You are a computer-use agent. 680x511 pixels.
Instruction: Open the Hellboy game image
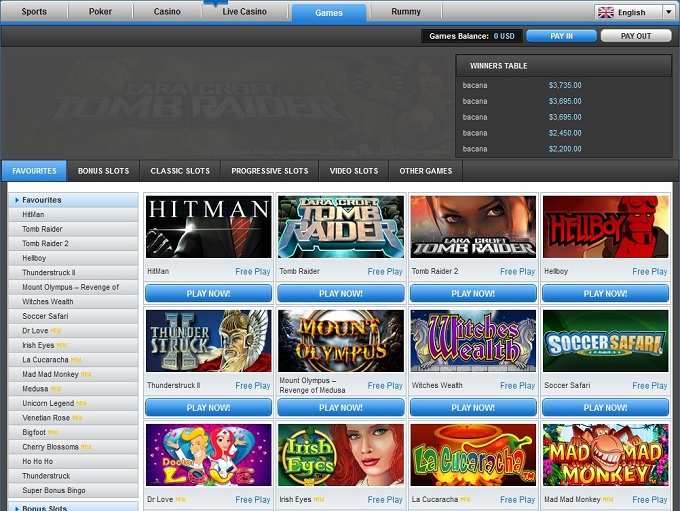tap(605, 227)
